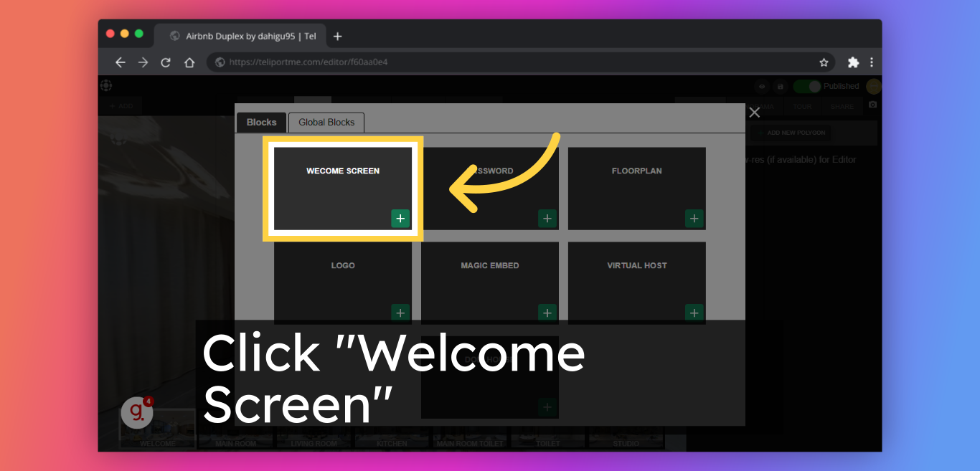The width and height of the screenshot is (980, 471).
Task: Select the Welcome Screen block card
Action: coord(343,189)
